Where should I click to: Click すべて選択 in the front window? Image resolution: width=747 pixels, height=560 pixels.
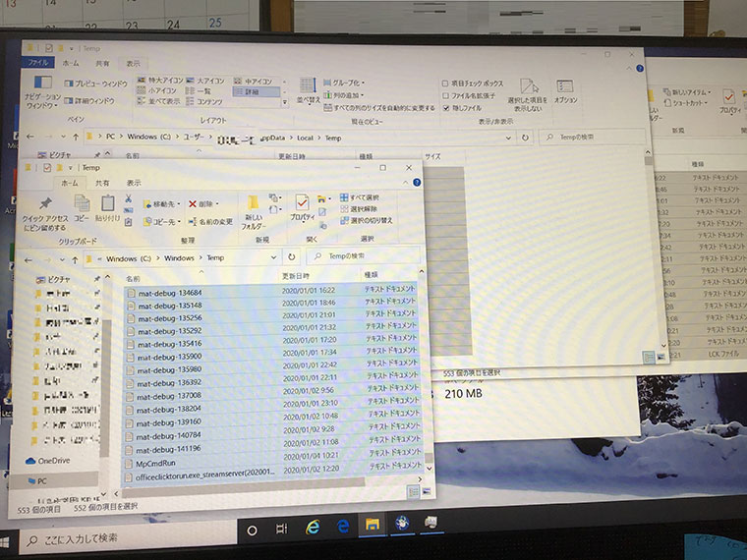coord(359,197)
